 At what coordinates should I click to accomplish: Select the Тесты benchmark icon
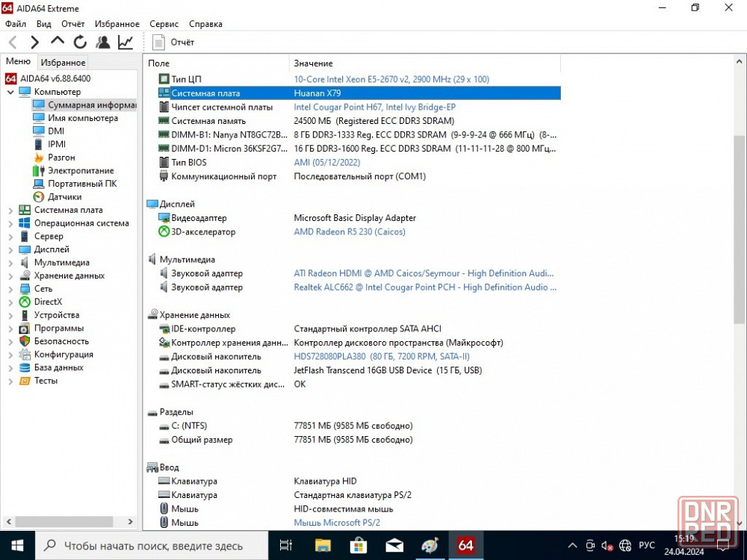(x=25, y=381)
